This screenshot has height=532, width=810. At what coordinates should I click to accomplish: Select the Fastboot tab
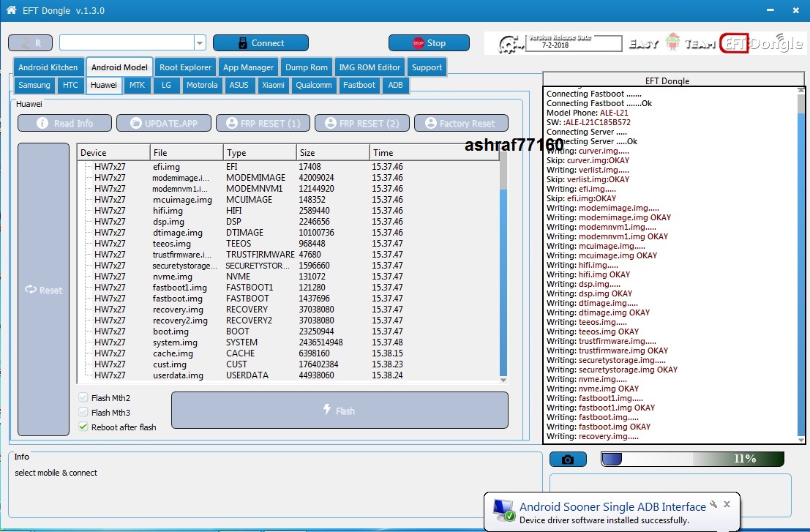(x=359, y=85)
